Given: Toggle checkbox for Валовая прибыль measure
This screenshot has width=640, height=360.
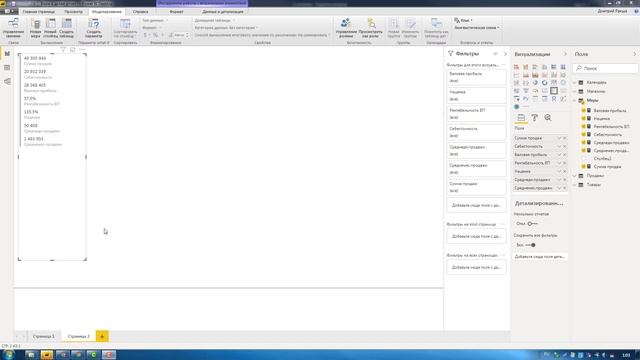Looking at the screenshot, I should point(584,111).
